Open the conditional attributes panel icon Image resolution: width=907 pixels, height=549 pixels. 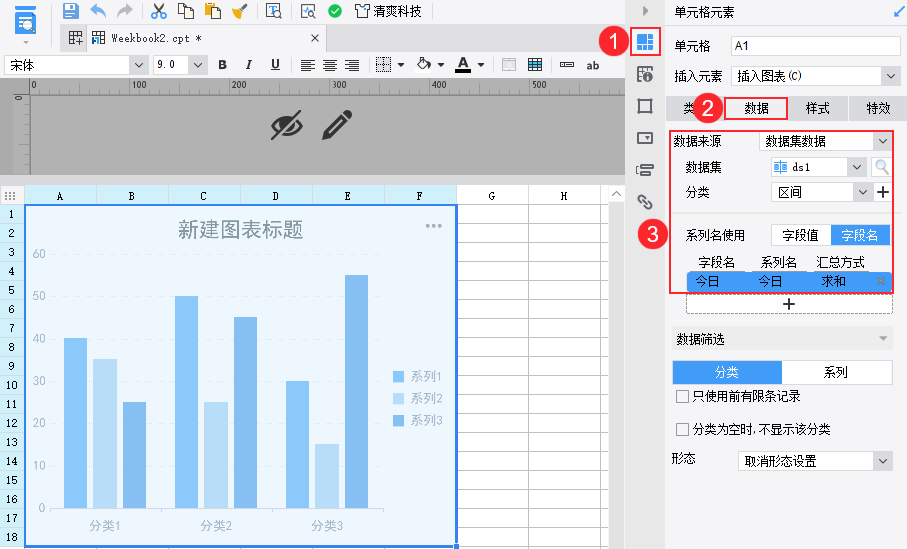point(645,170)
